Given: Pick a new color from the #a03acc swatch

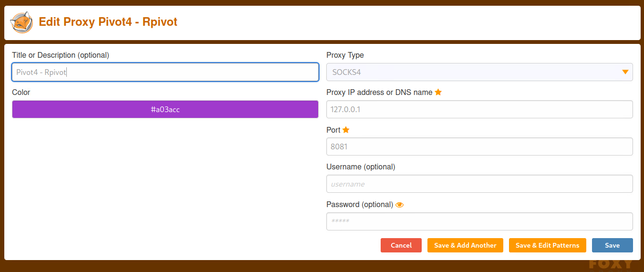Looking at the screenshot, I should (x=165, y=109).
